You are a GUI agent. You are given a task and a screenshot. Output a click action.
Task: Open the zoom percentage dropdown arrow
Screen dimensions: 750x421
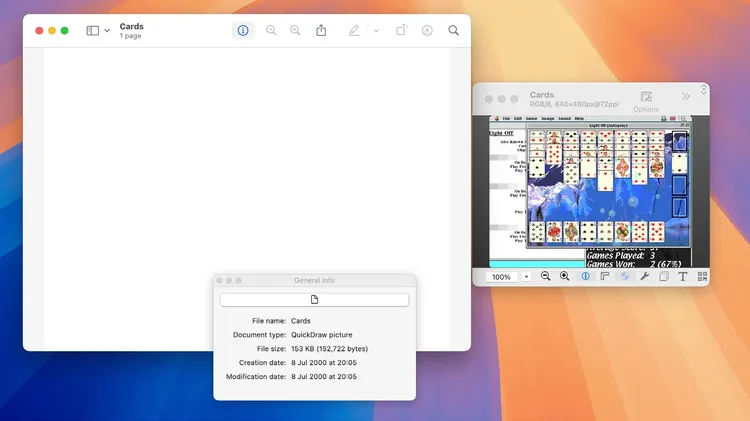coord(526,277)
